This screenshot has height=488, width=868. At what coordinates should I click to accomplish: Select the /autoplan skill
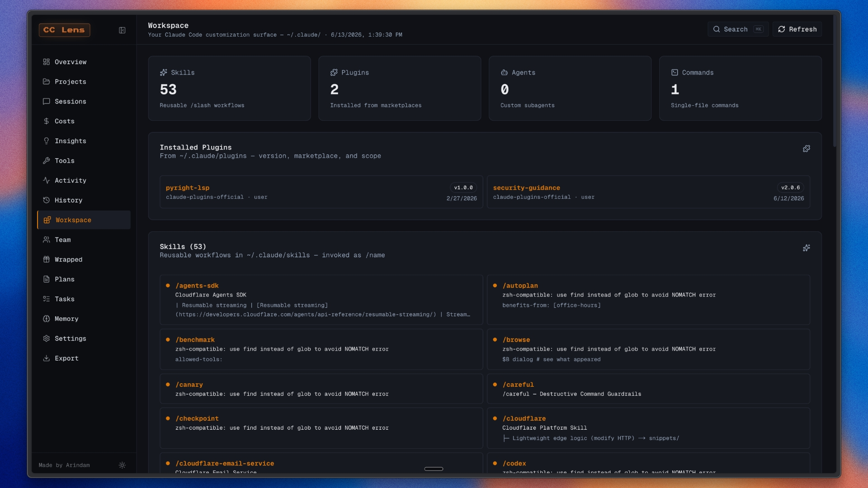(x=648, y=300)
